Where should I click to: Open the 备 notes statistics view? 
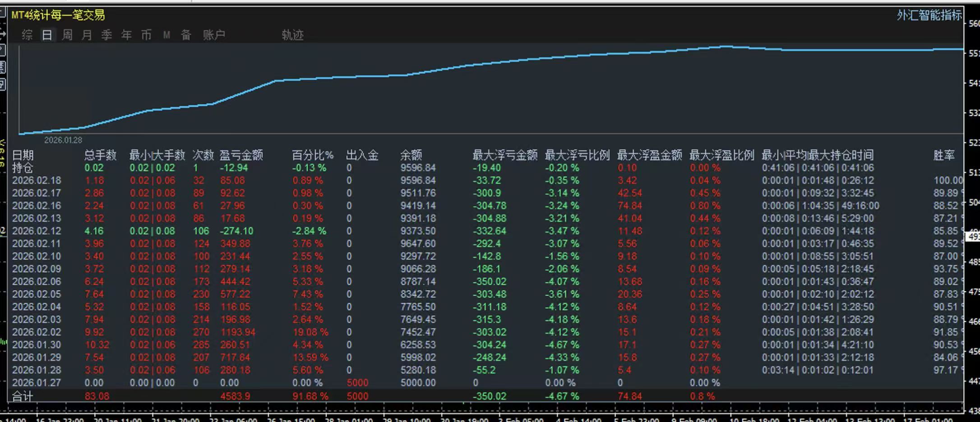point(185,35)
